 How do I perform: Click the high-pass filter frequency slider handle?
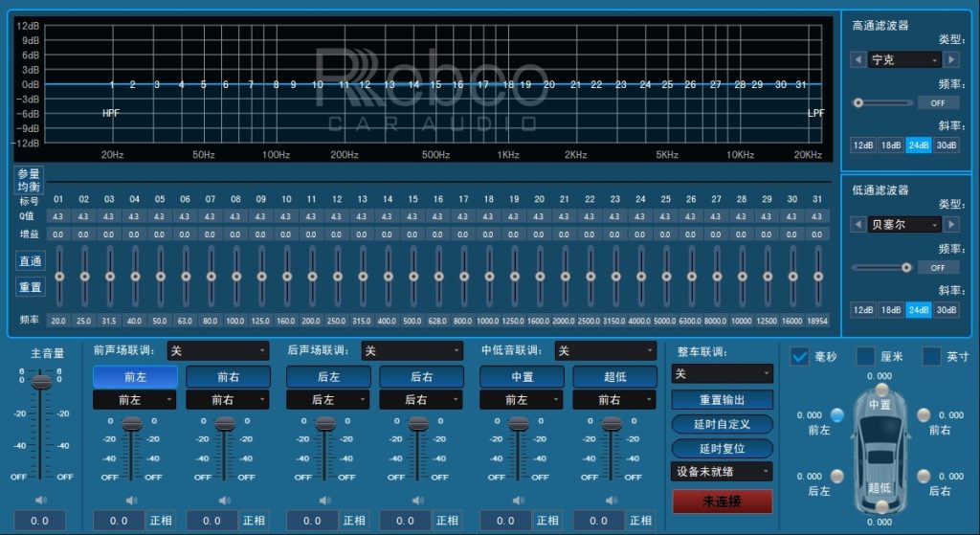858,102
